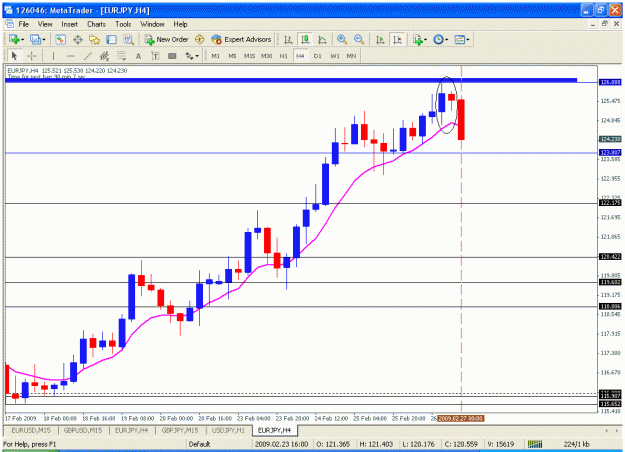Screen dimensions: 625x452
Task: Select the Equidistant Channel tool
Action: [104, 56]
